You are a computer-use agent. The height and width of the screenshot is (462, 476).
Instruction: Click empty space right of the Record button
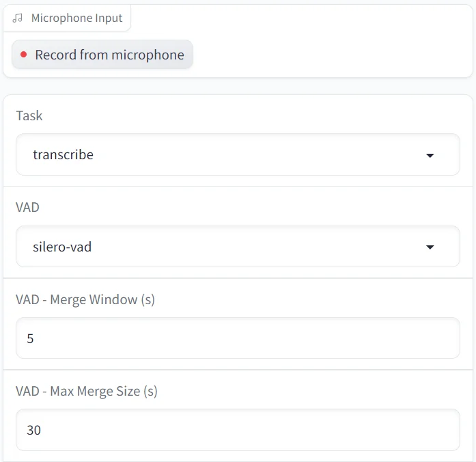pyautogui.click(x=328, y=55)
